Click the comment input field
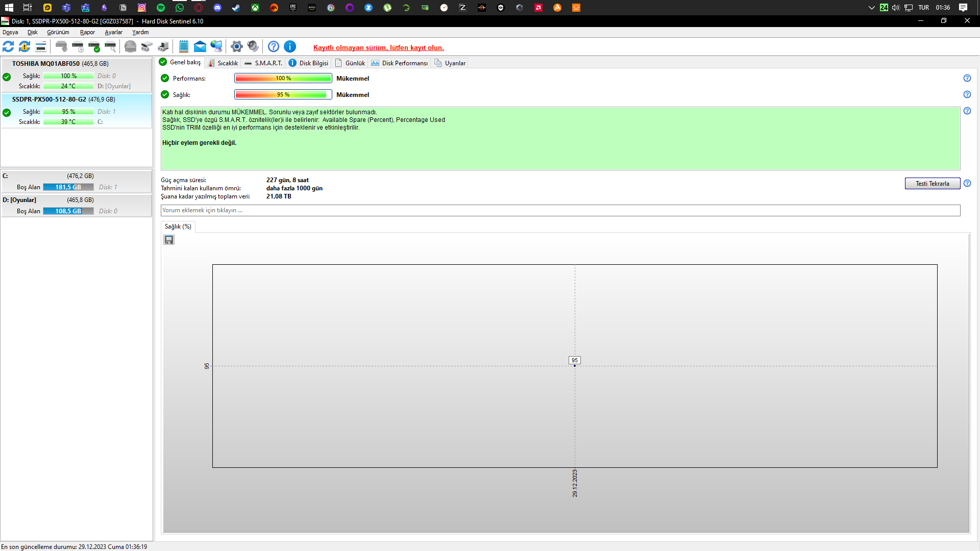This screenshot has width=980, height=551. pos(560,210)
